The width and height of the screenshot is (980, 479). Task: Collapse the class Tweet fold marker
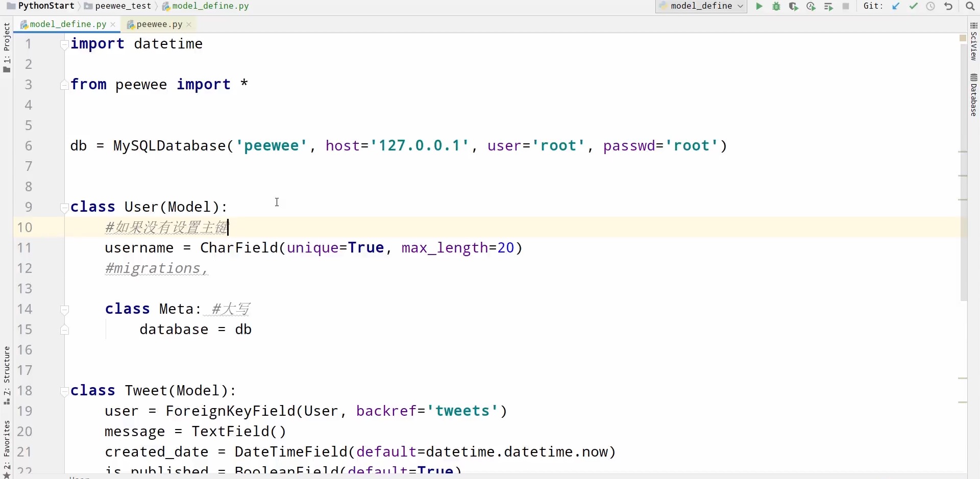click(x=64, y=391)
